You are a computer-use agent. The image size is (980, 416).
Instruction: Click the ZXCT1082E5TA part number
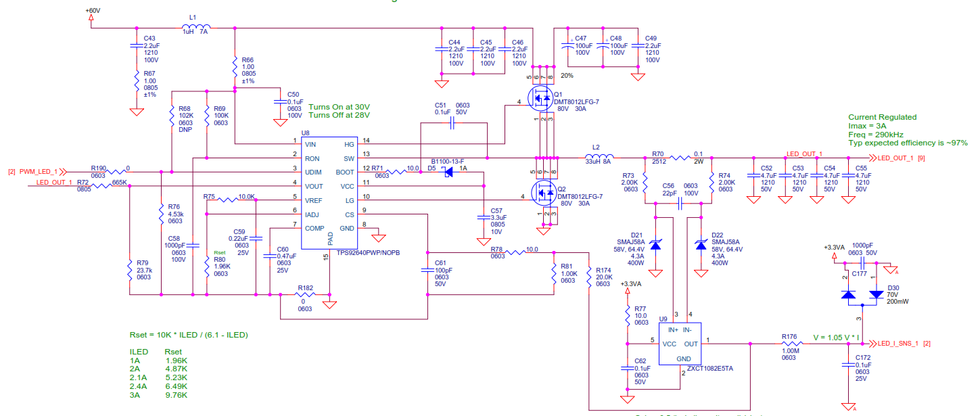click(710, 369)
